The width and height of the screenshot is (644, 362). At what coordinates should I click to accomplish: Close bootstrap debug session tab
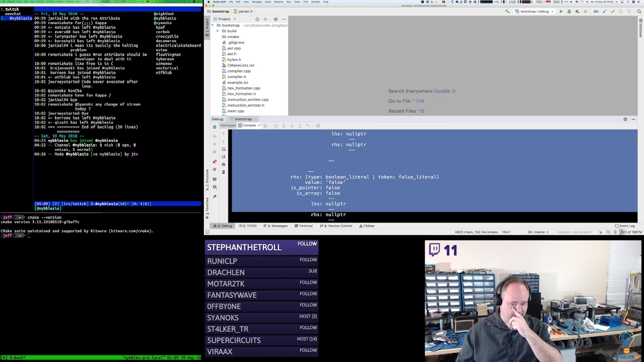(x=256, y=119)
